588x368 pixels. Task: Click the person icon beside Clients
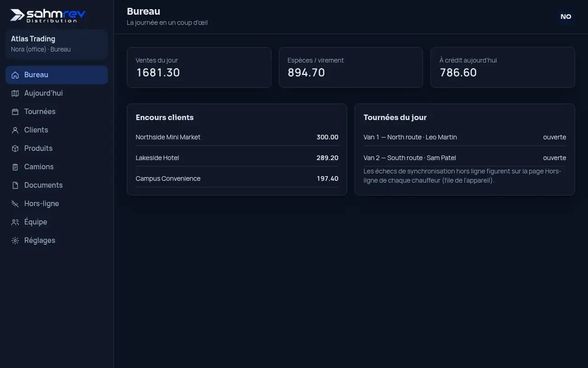click(15, 130)
